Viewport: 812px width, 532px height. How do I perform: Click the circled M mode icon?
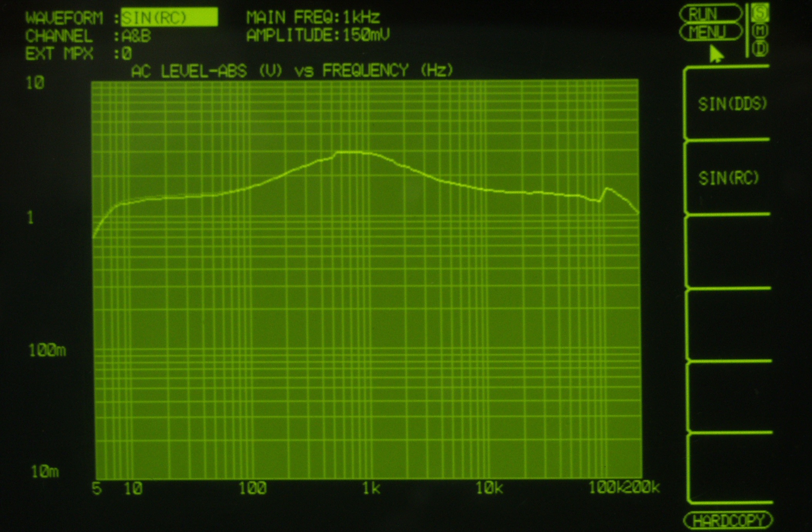(760, 30)
